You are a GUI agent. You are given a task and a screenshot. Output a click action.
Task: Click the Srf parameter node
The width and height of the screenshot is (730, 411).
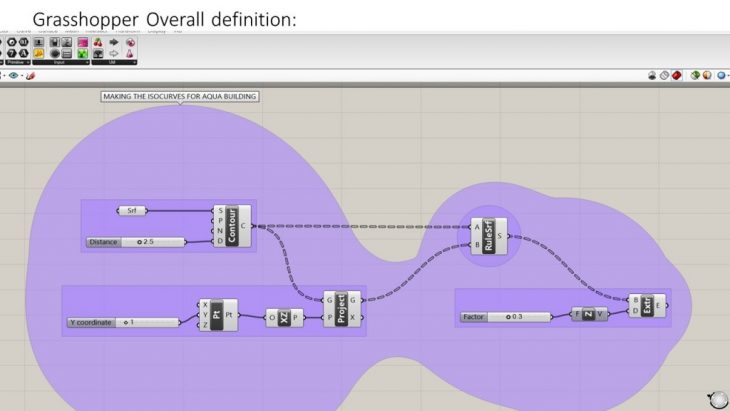[x=132, y=211]
